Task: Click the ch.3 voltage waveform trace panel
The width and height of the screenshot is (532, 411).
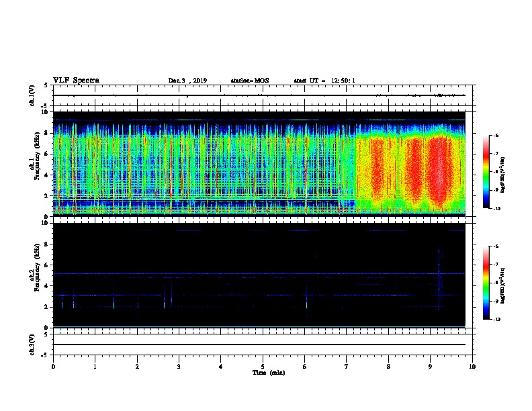Action: (264, 345)
